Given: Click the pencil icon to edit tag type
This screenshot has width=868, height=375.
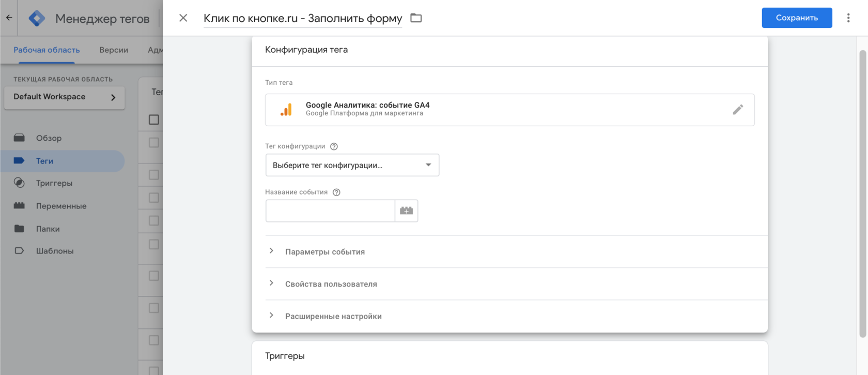Looking at the screenshot, I should pos(737,110).
